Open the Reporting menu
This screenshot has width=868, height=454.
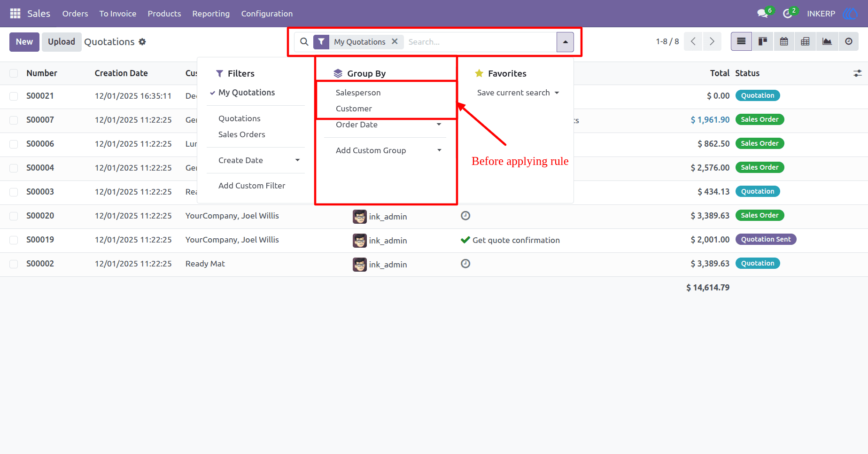pyautogui.click(x=211, y=14)
